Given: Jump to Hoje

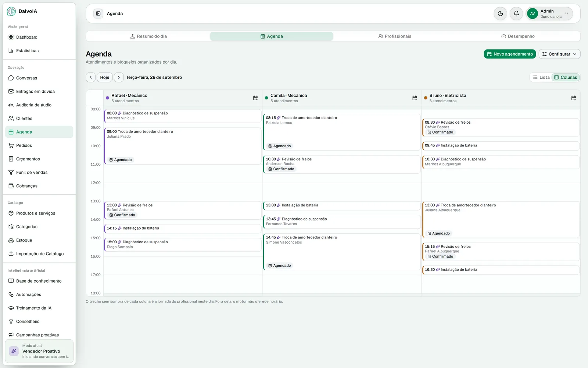Looking at the screenshot, I should [105, 77].
